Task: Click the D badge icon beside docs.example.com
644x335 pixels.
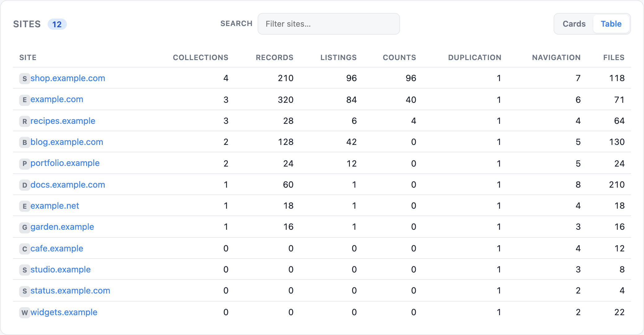Action: click(25, 185)
